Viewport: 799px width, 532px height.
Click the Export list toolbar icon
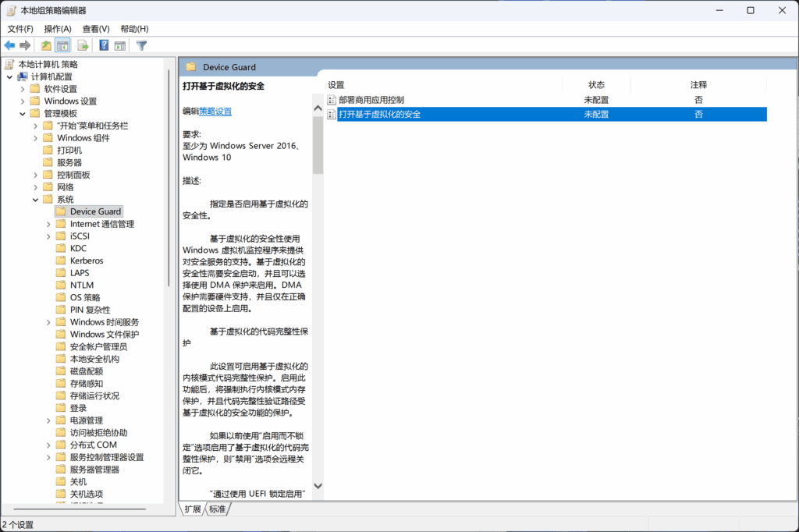coord(83,45)
